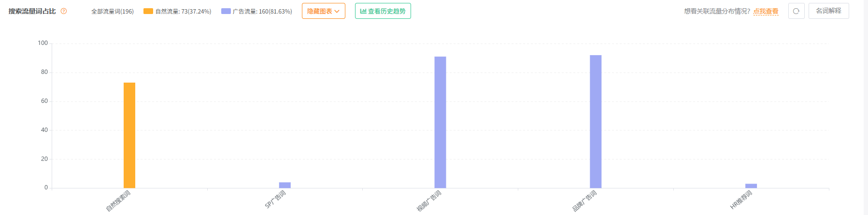This screenshot has height=215, width=868.
Task: Click the help question mark icon beside 搜索流量词占比
Action: click(x=64, y=11)
